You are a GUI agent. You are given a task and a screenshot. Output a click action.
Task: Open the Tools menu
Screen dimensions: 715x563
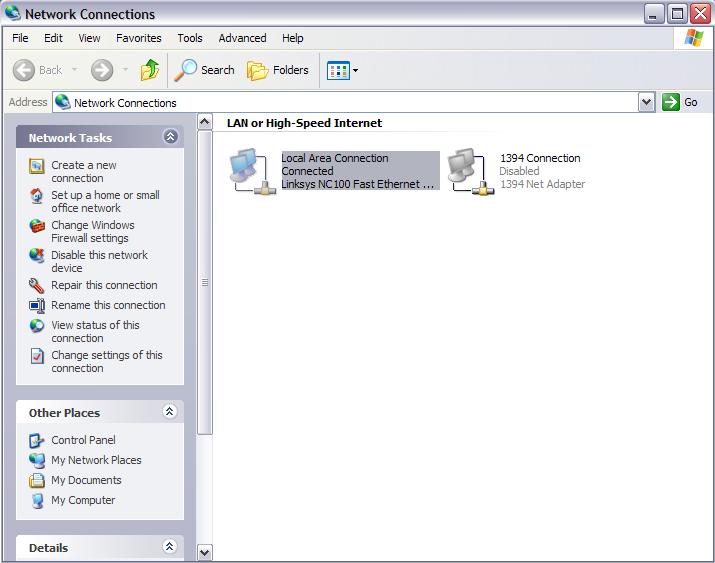click(x=190, y=38)
